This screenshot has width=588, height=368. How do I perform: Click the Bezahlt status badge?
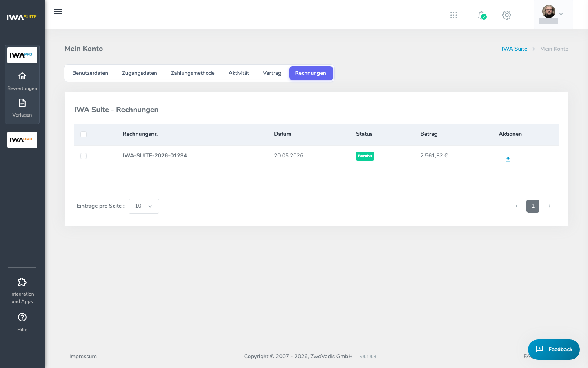[365, 156]
